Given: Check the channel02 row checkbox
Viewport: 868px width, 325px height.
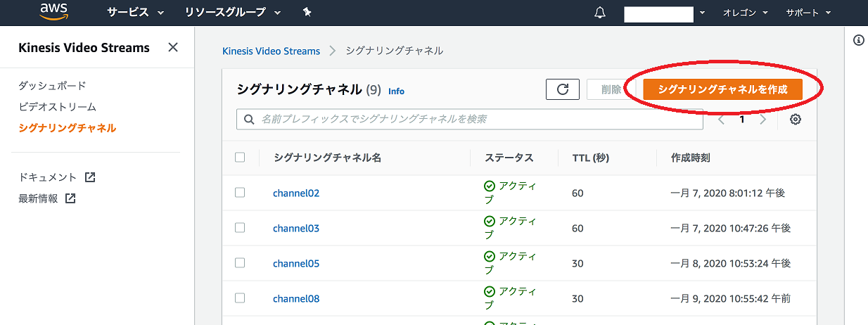Looking at the screenshot, I should coord(240,193).
